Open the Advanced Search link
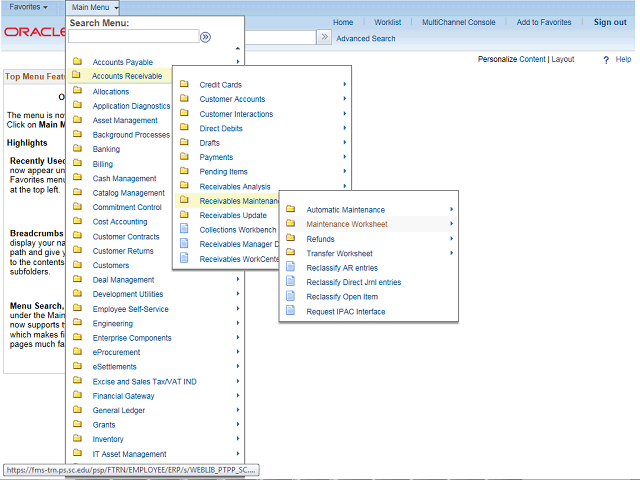The width and height of the screenshot is (640, 480). click(x=365, y=39)
